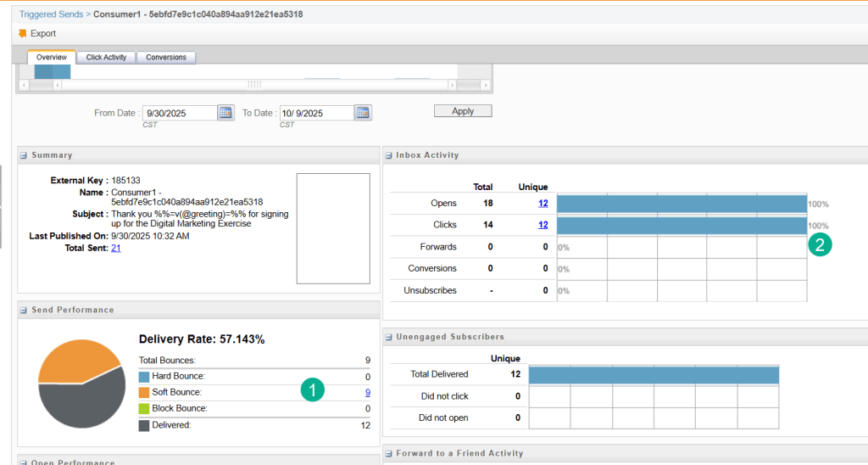Screen dimensions: 868x465
Task: Collapse the Send Performance panel
Action: tap(25, 310)
